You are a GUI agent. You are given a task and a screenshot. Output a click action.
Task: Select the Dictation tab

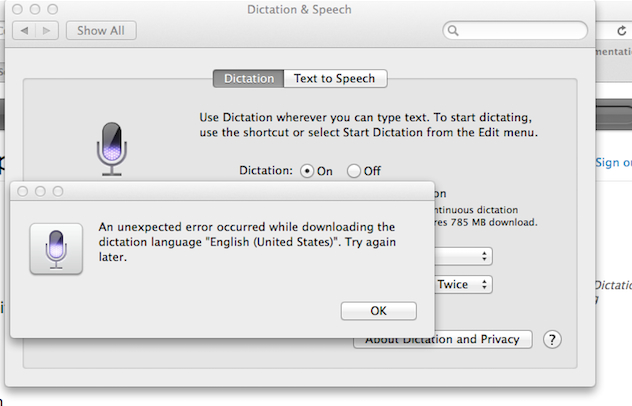(249, 78)
